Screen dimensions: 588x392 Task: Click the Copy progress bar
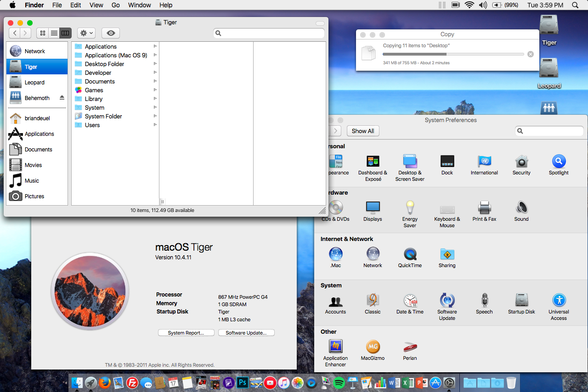click(x=453, y=54)
